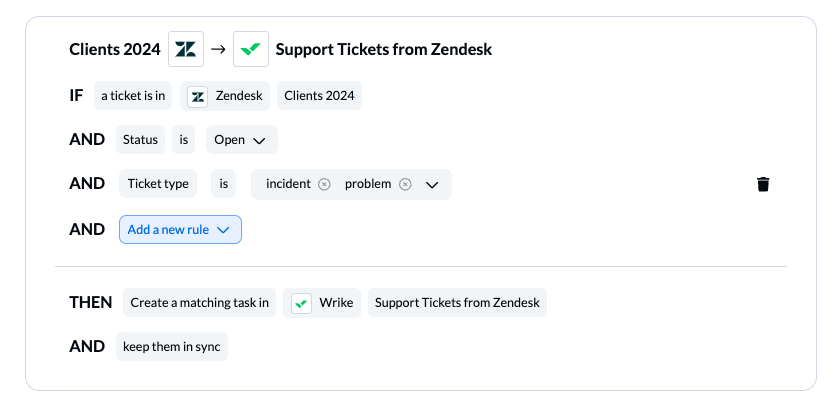Image resolution: width=836 pixels, height=400 pixels.
Task: Open the Status value dropdown showing Open
Action: [x=242, y=140]
